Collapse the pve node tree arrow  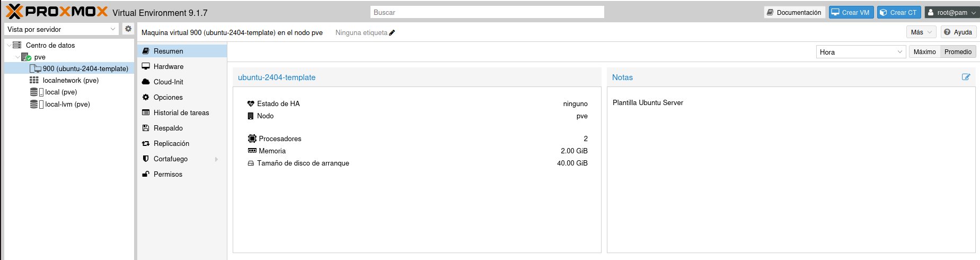pos(17,57)
